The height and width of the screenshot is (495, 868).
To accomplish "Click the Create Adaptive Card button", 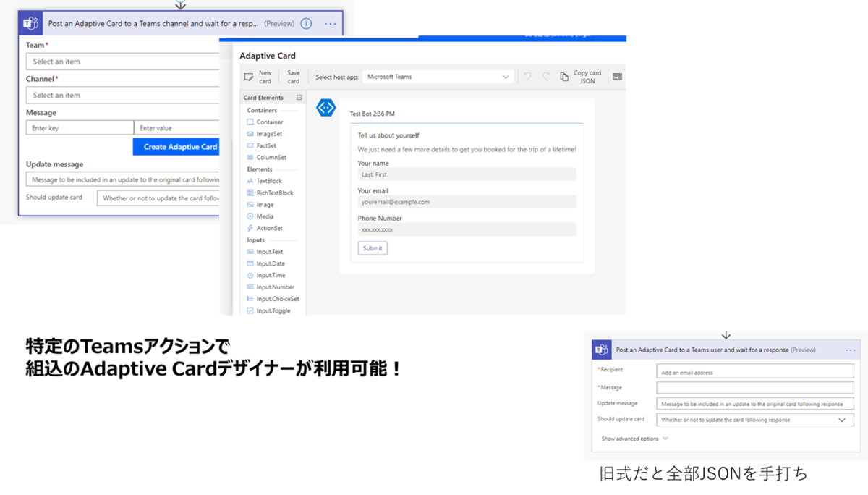I will pos(176,146).
